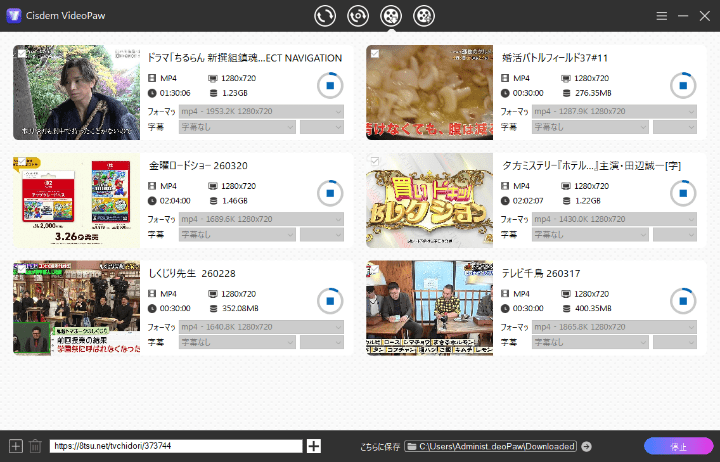
Task: Stop download of テレビ千鳥 260317
Action: [683, 300]
